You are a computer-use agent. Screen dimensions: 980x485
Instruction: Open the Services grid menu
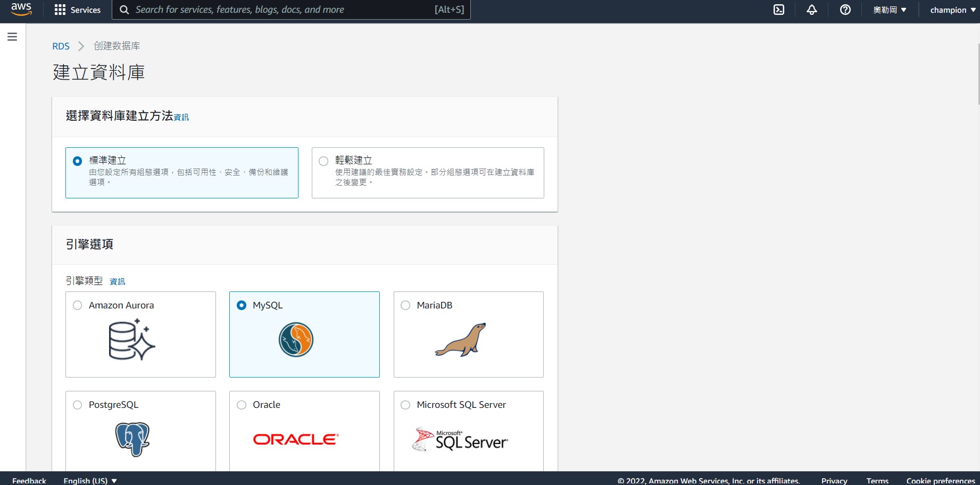click(x=60, y=10)
